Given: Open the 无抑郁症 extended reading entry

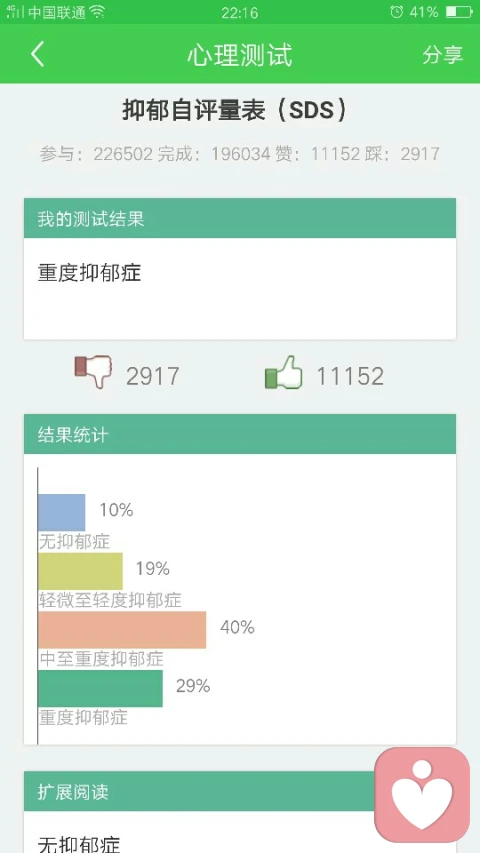Looking at the screenshot, I should (78, 843).
